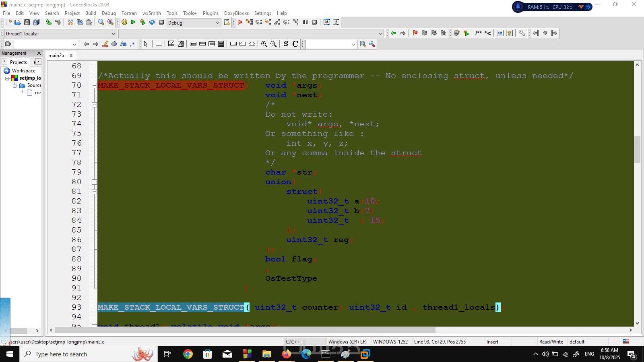Open DoxyBlocks preferences wrench icon
The image size is (644, 362).
tap(522, 33)
